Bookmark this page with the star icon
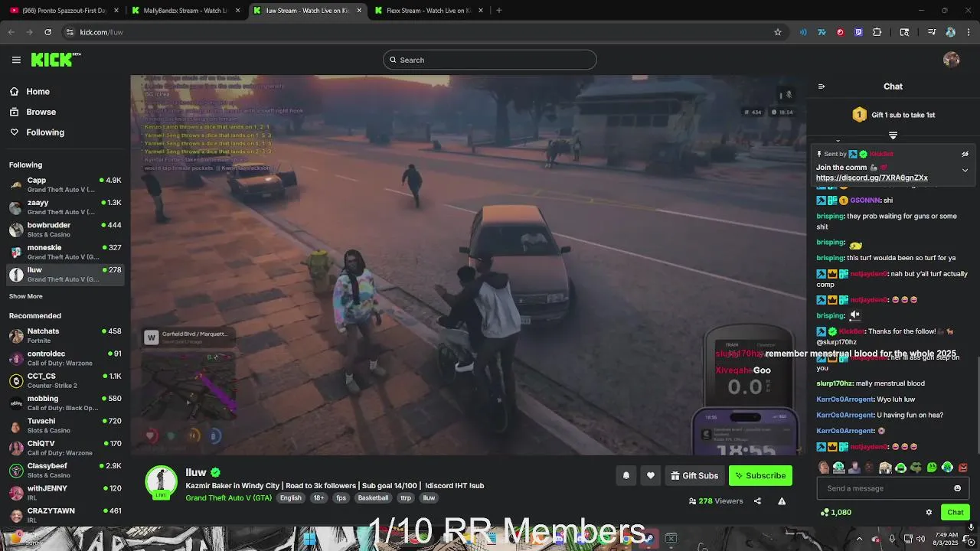Viewport: 980px width, 551px height. click(x=778, y=32)
